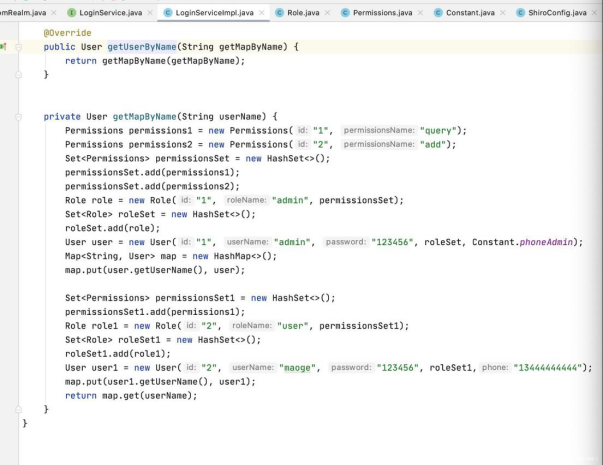Click the permissionsSet.add(permissions2) line
This screenshot has width=603, height=465.
pos(152,187)
